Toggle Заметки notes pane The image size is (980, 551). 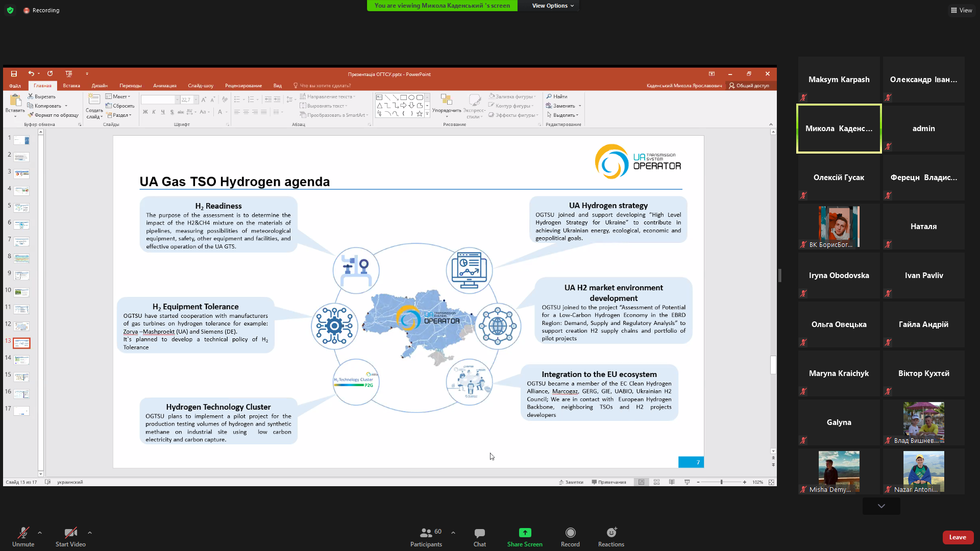571,482
